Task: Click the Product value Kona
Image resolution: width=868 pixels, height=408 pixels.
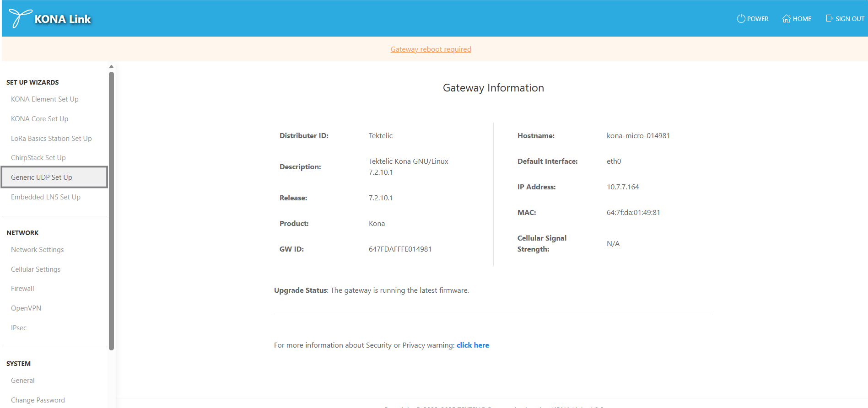Action: tap(377, 224)
